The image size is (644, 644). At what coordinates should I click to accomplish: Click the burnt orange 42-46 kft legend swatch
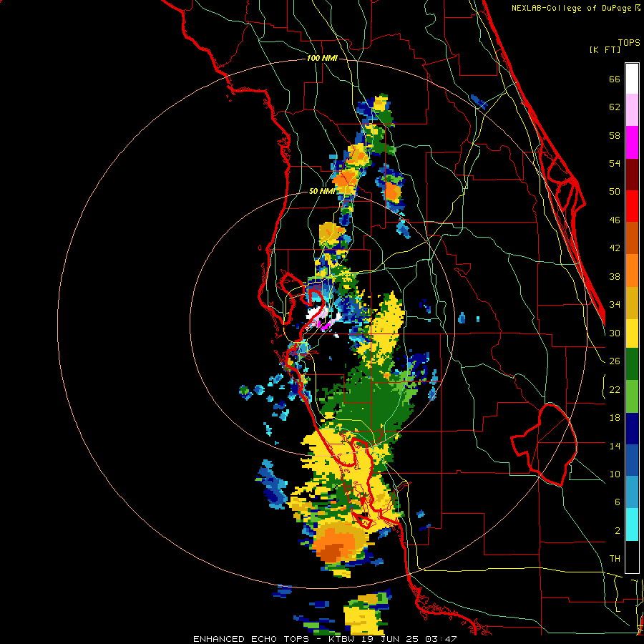tap(632, 238)
